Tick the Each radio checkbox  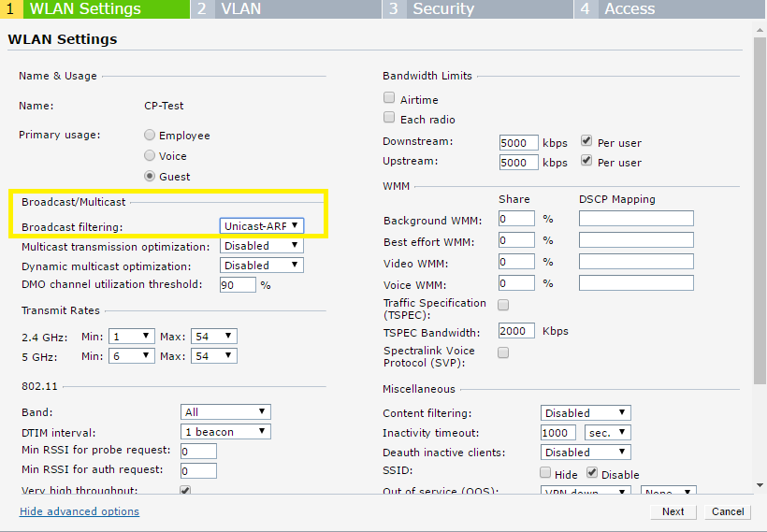point(389,118)
